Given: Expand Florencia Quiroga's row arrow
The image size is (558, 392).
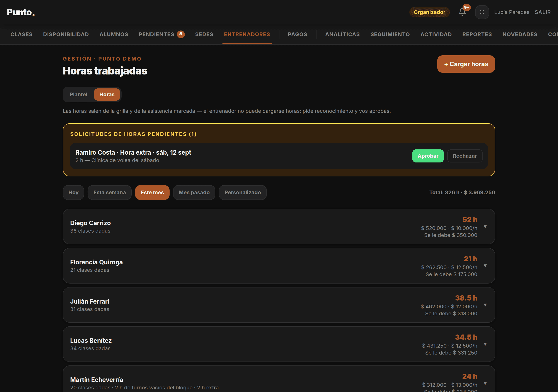Looking at the screenshot, I should 485,266.
